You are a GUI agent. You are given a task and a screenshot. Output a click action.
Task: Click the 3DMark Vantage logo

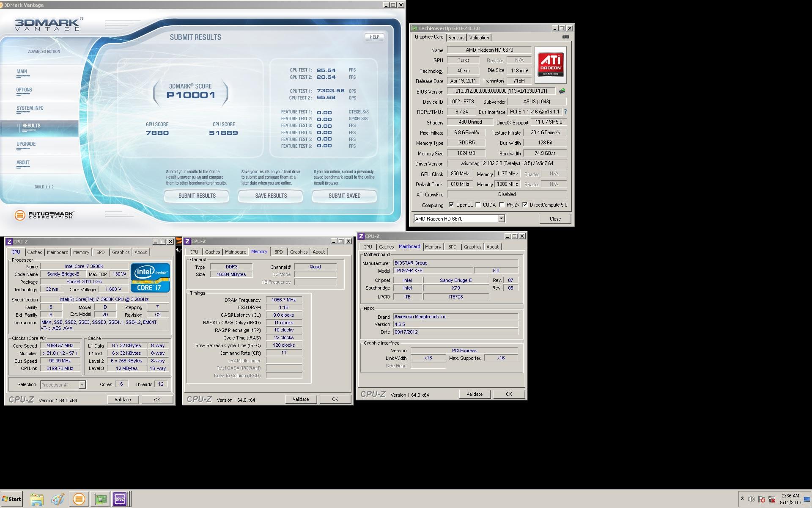point(49,25)
